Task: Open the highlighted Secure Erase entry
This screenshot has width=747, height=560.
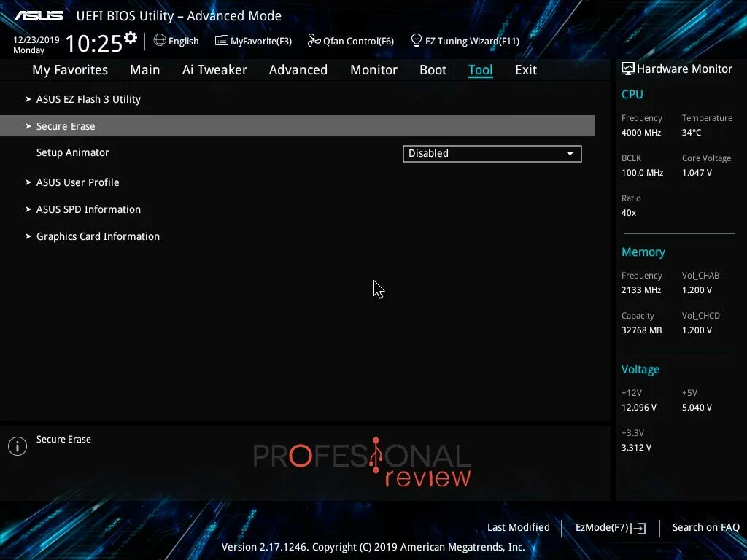Action: (x=298, y=125)
